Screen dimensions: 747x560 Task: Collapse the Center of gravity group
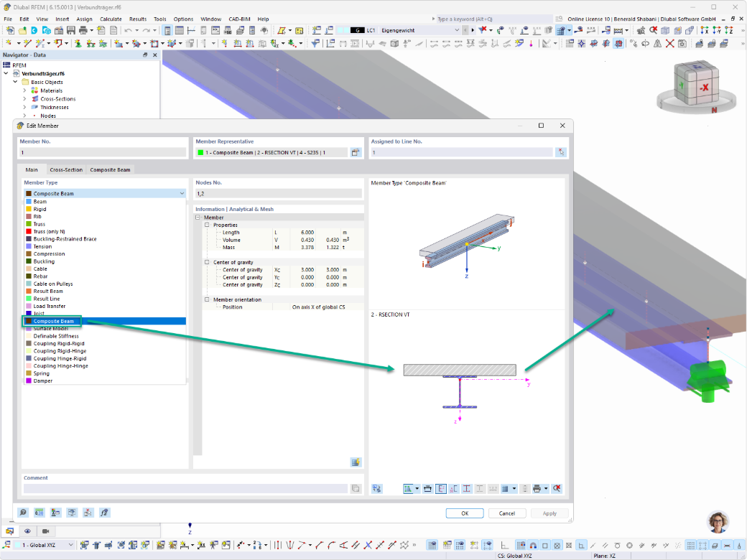[207, 262]
